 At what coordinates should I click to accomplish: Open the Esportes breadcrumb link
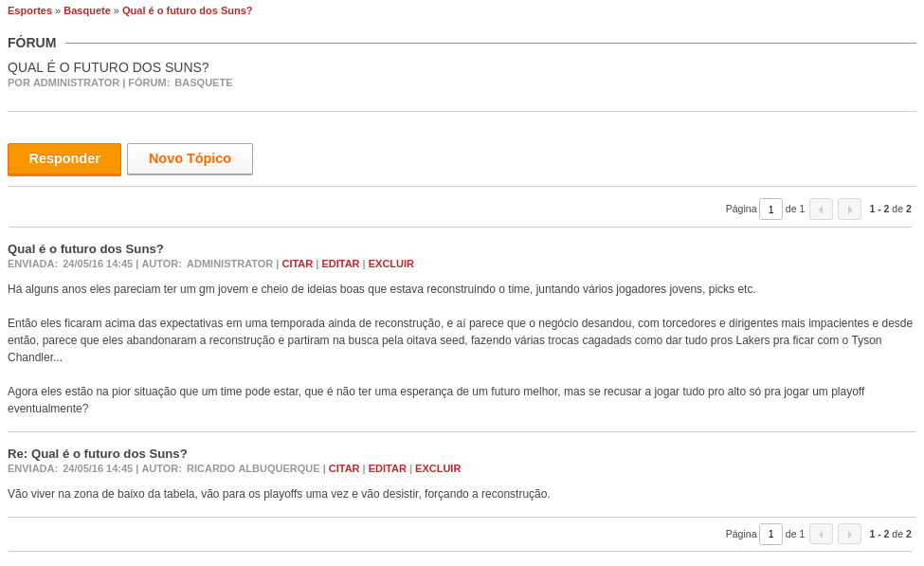pos(29,10)
